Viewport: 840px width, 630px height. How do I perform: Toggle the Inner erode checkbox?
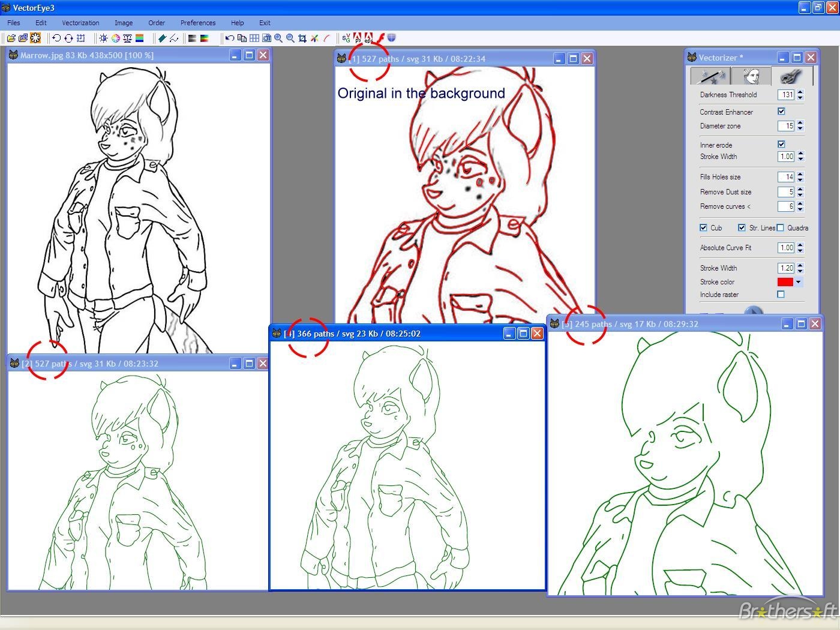click(x=781, y=145)
